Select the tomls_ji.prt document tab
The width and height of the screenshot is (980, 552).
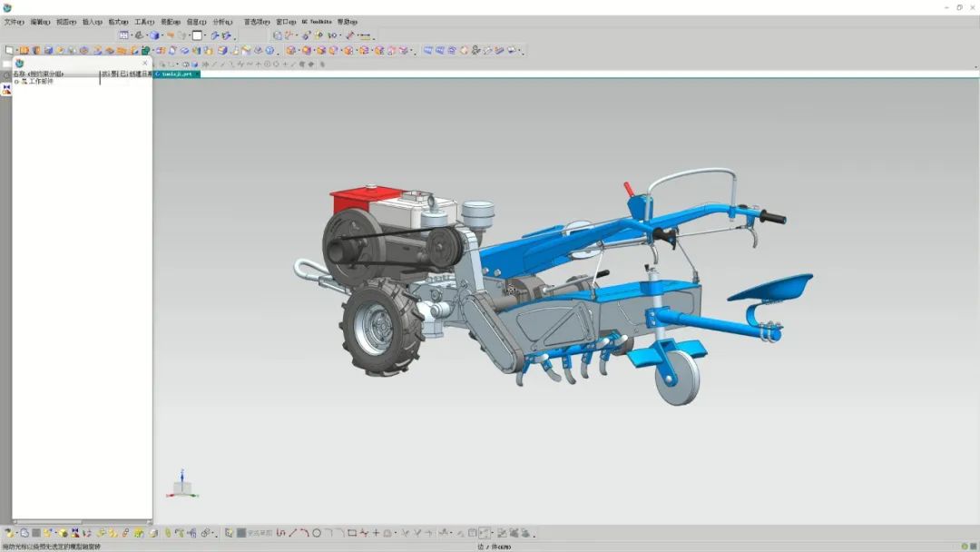[x=175, y=74]
